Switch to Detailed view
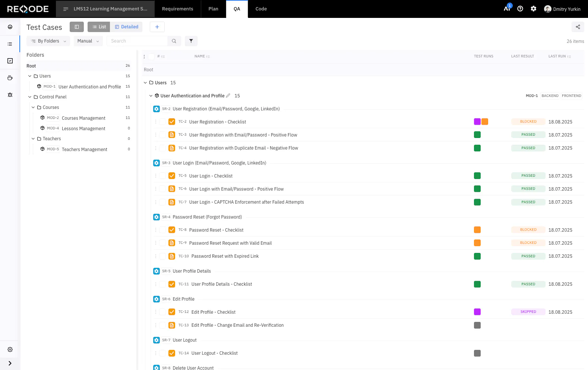The image size is (588, 370). tap(126, 27)
